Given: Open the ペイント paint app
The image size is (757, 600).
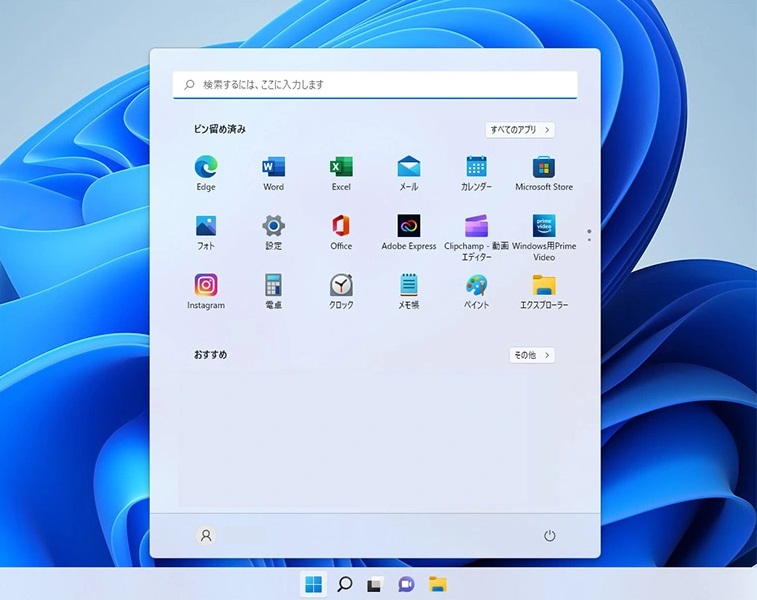Looking at the screenshot, I should (477, 291).
